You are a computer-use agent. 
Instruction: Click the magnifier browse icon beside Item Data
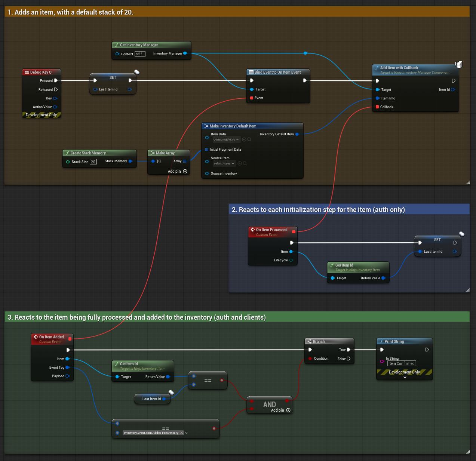(249, 139)
